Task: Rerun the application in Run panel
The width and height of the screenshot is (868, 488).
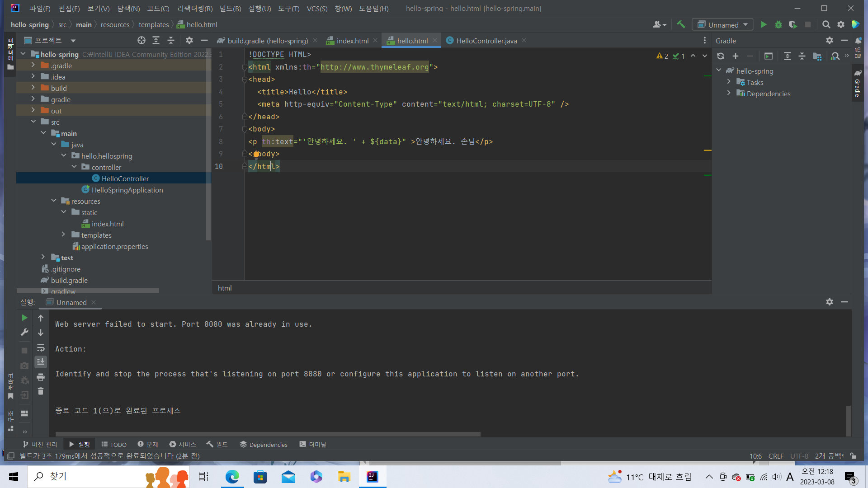Action: (24, 318)
